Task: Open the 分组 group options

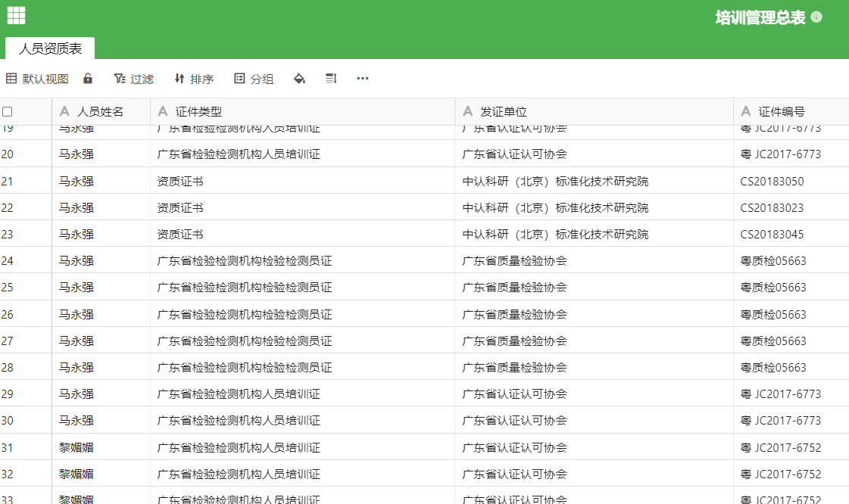Action: (x=254, y=79)
